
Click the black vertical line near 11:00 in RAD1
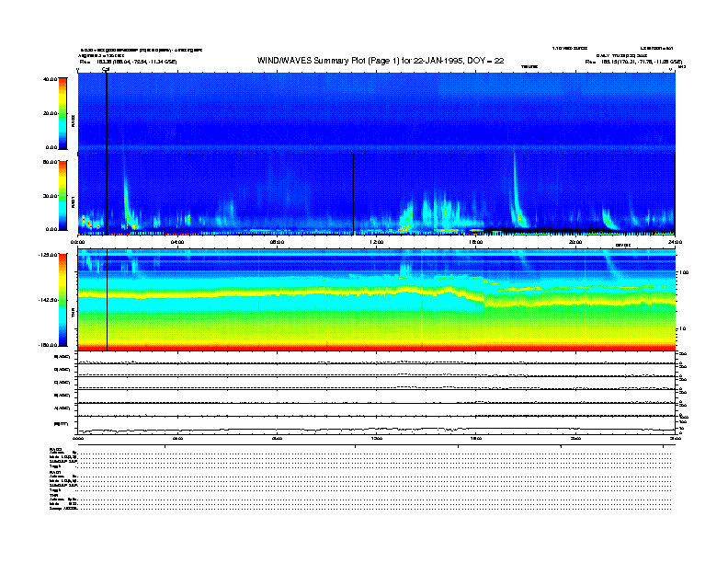(353, 194)
